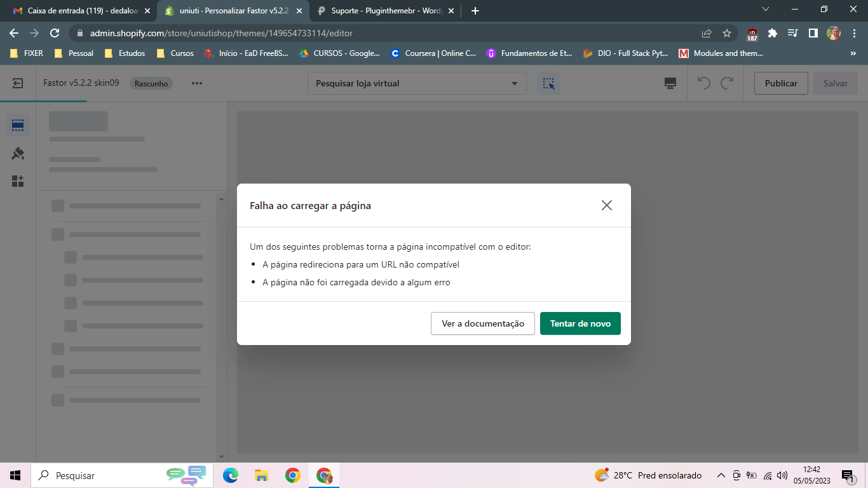Screen dimensions: 868x488
Task: Open the Wi-Fi network tray icon
Action: 768,475
